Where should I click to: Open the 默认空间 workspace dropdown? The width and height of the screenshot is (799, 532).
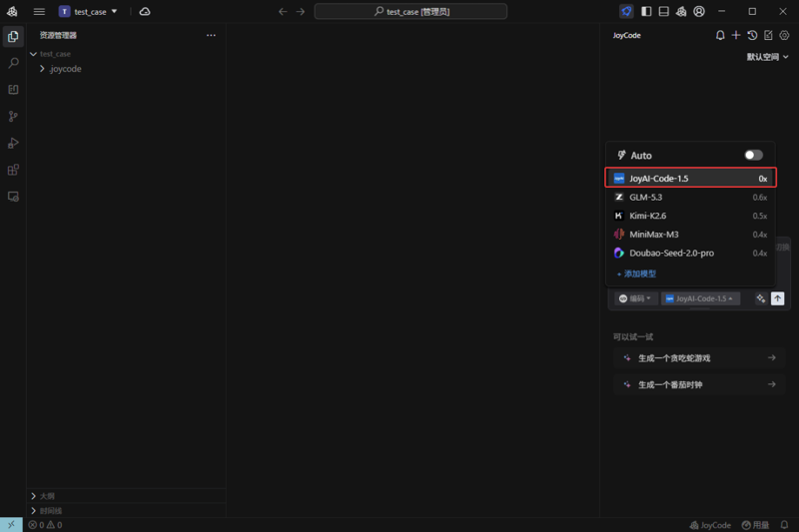(767, 57)
